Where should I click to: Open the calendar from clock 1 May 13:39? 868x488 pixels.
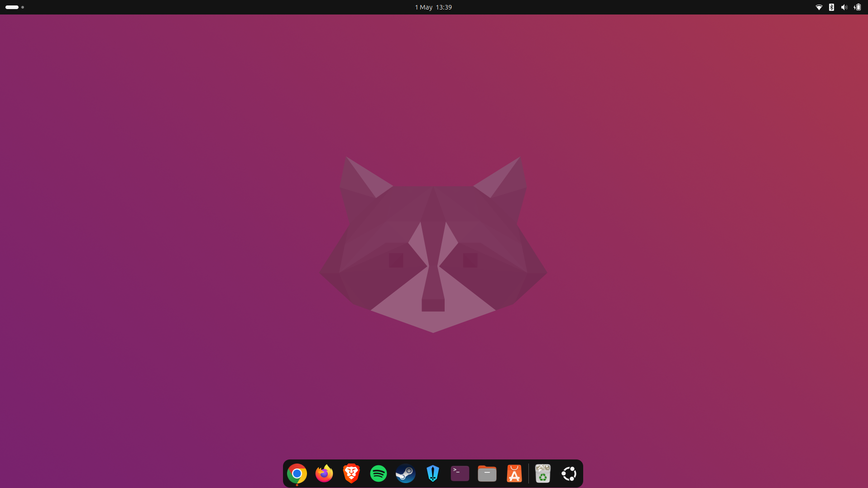[433, 7]
